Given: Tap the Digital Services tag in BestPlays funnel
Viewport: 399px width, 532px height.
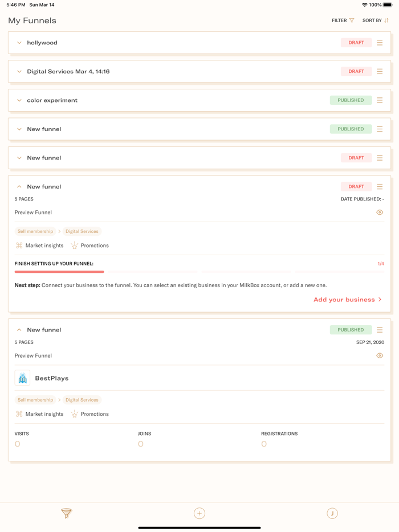Looking at the screenshot, I should tap(82, 400).
